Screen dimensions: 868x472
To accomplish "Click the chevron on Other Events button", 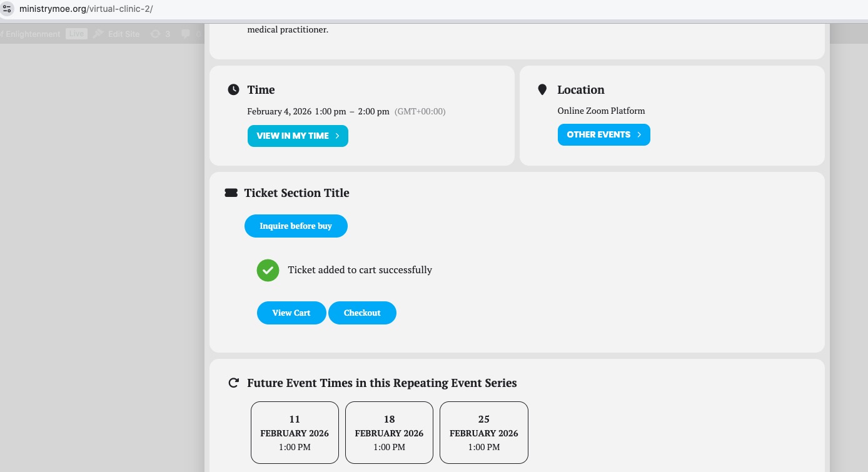I will click(x=639, y=134).
